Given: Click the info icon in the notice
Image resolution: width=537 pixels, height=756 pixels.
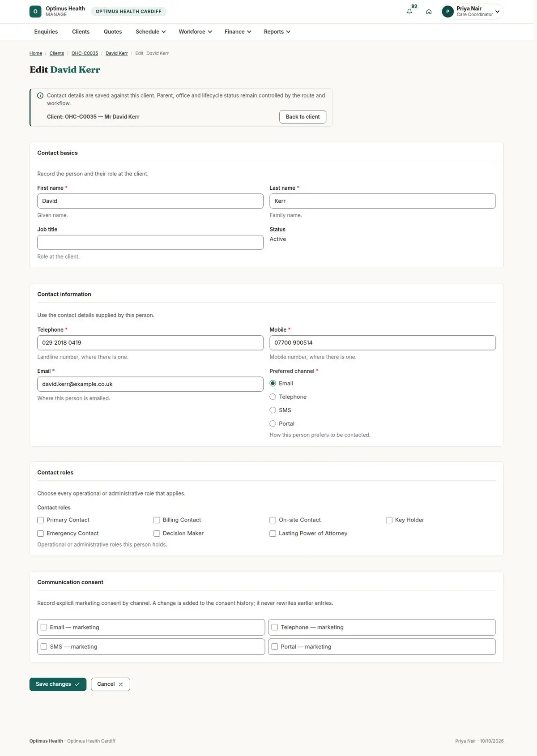Looking at the screenshot, I should pyautogui.click(x=40, y=95).
